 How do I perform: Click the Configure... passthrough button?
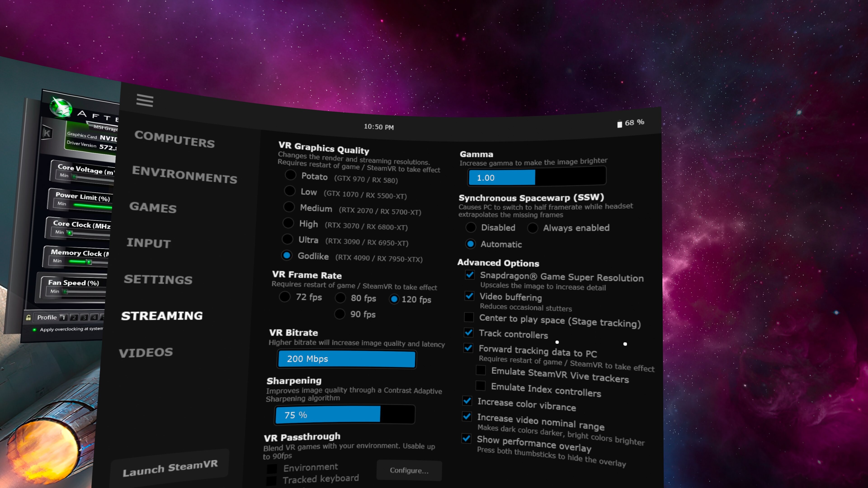pos(409,470)
